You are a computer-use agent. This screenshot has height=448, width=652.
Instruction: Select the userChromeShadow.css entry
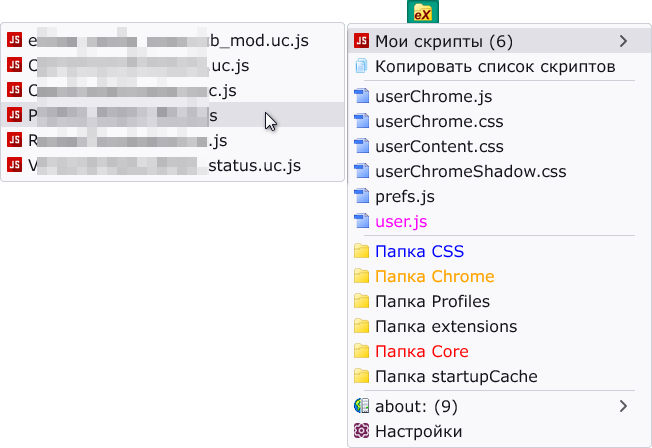pos(499,171)
